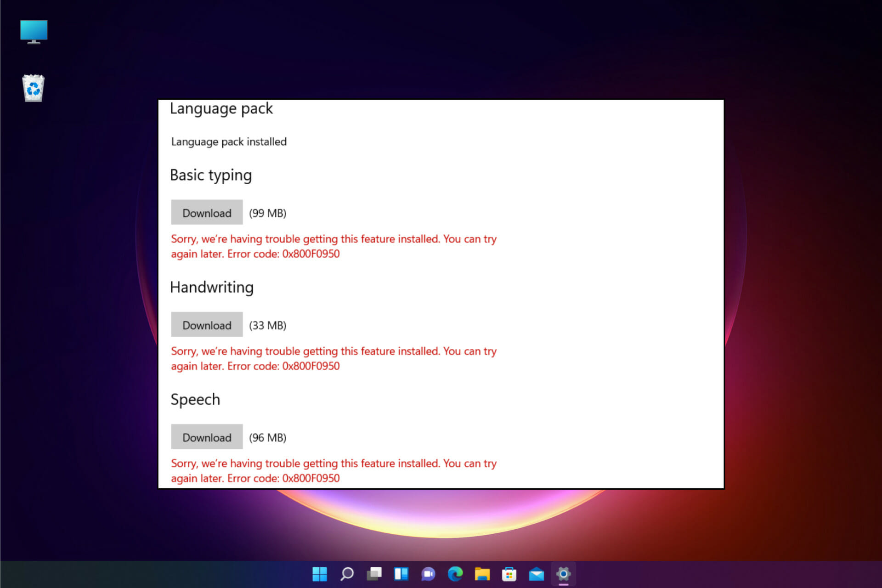Open the Microsoft Store
The image size is (882, 588).
click(x=509, y=574)
